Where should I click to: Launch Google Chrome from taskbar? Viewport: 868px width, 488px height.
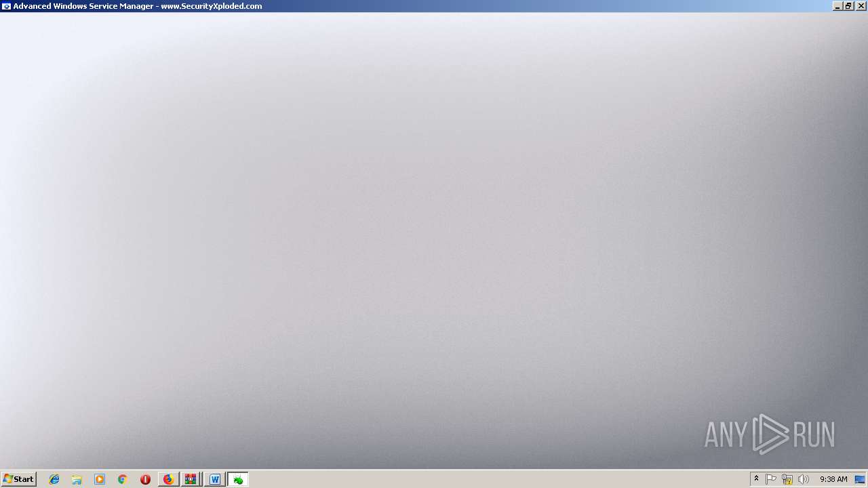tap(123, 479)
